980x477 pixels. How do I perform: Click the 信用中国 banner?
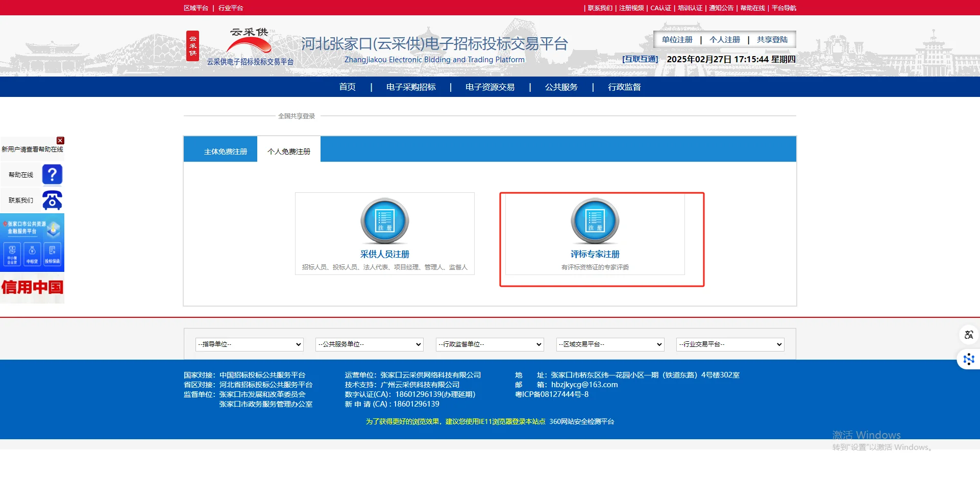[x=32, y=287]
